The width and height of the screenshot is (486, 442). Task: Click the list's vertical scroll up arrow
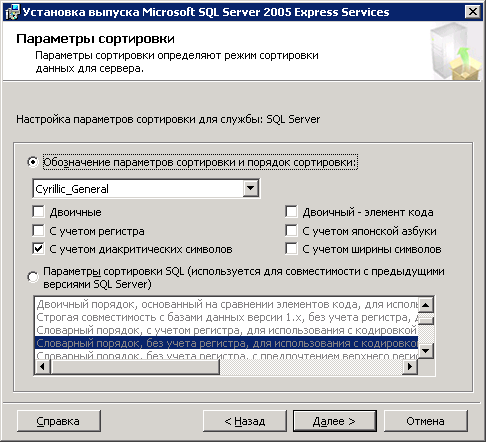click(426, 305)
